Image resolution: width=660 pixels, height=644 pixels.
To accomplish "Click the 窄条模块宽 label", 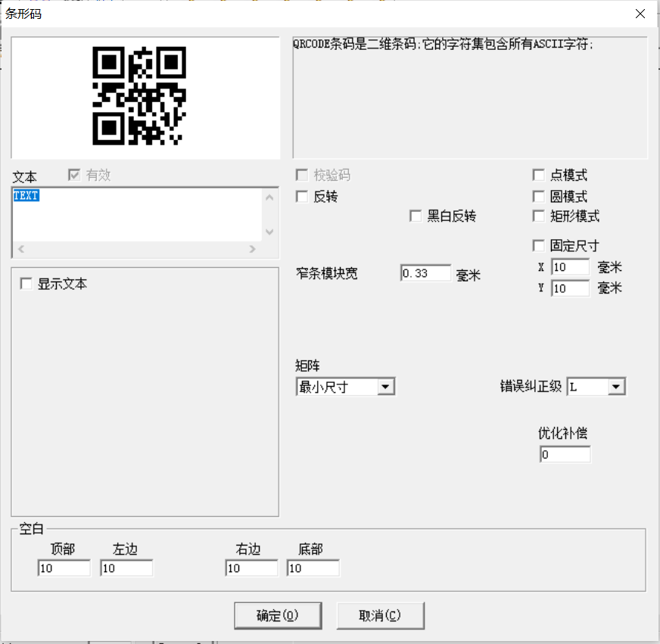I will pos(327,274).
